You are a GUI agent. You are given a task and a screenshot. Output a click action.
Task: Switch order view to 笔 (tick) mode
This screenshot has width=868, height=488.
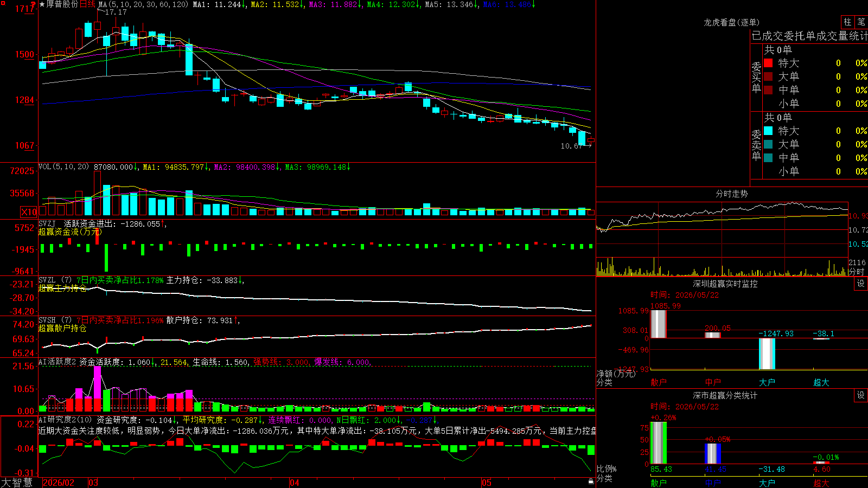click(861, 22)
